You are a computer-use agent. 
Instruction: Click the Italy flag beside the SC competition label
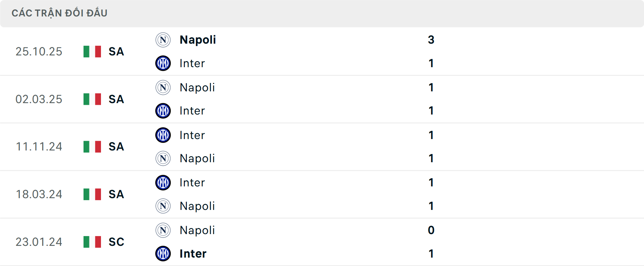tap(92, 242)
